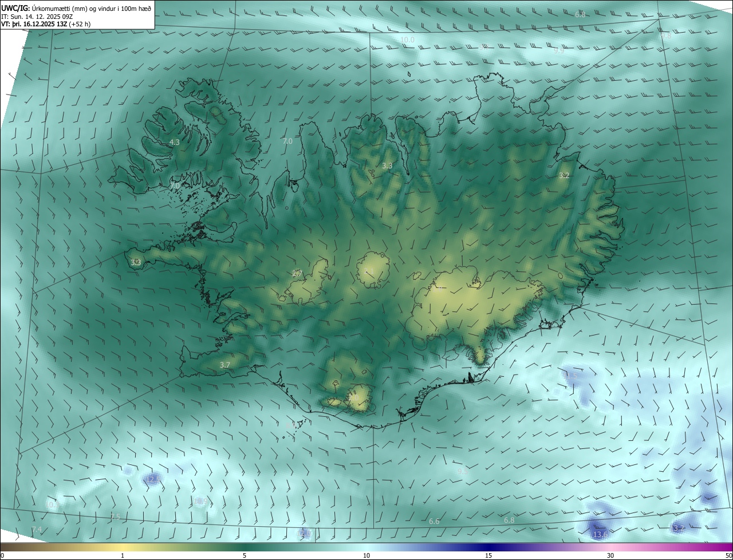Click the '15' label on the color scale
The height and width of the screenshot is (560, 733).
[x=488, y=555]
